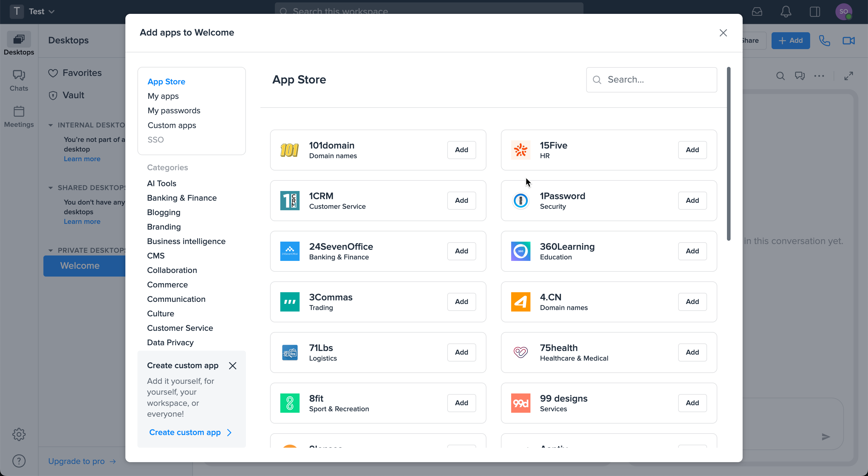
Task: Filter by Business intelligence category
Action: 186,241
